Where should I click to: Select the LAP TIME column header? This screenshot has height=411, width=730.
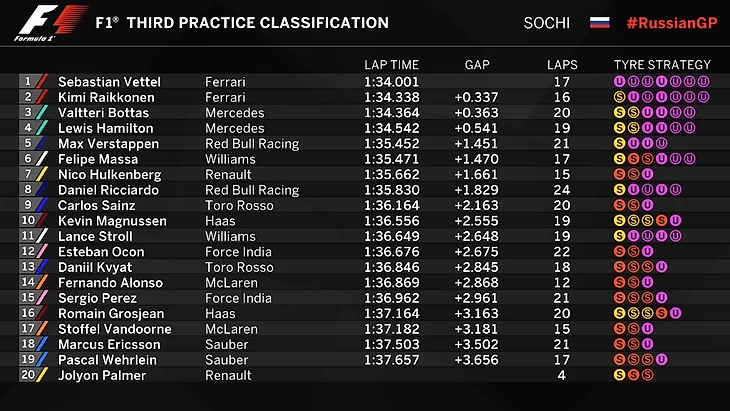coord(392,65)
